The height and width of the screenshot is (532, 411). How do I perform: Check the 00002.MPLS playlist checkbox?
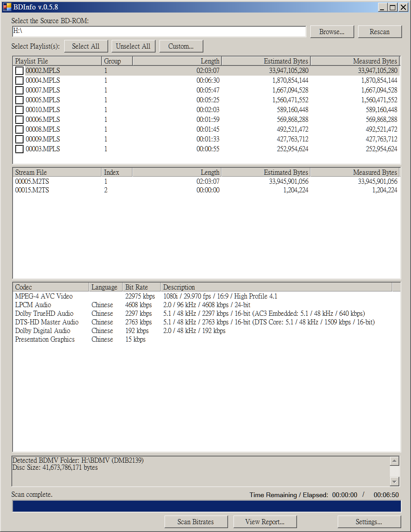(x=19, y=71)
